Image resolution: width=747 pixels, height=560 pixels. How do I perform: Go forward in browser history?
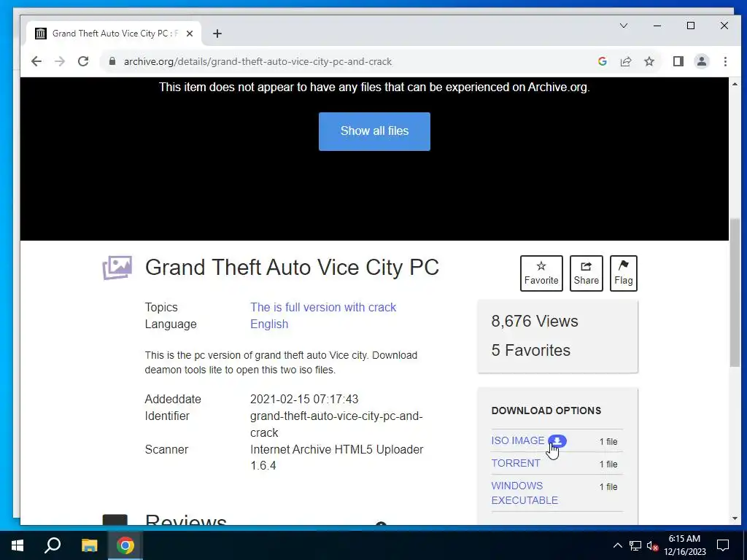tap(60, 61)
